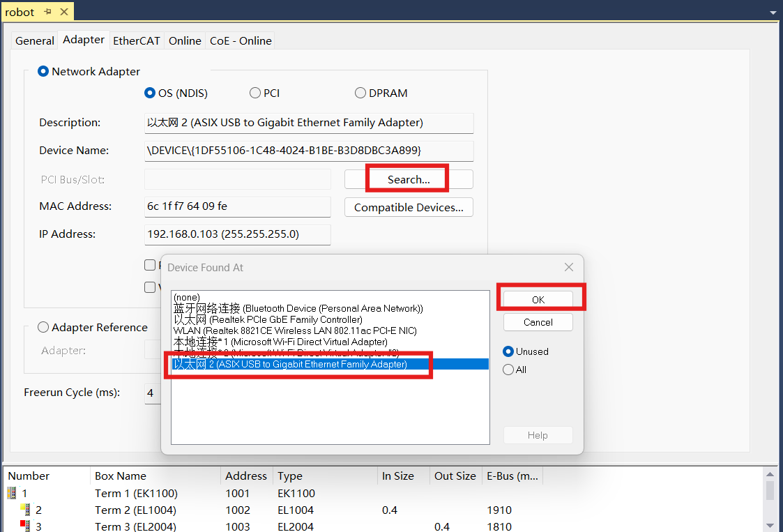The height and width of the screenshot is (532, 783).
Task: Open the EtherCAT tab
Action: 137,40
